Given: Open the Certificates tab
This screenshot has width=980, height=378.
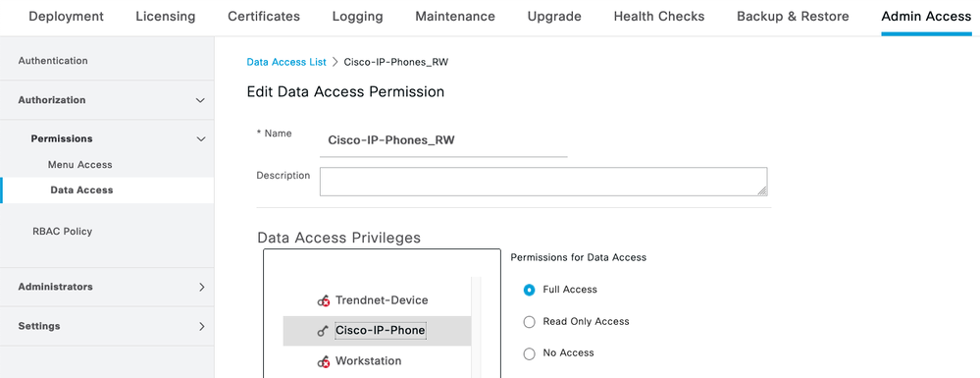Looking at the screenshot, I should click(264, 17).
